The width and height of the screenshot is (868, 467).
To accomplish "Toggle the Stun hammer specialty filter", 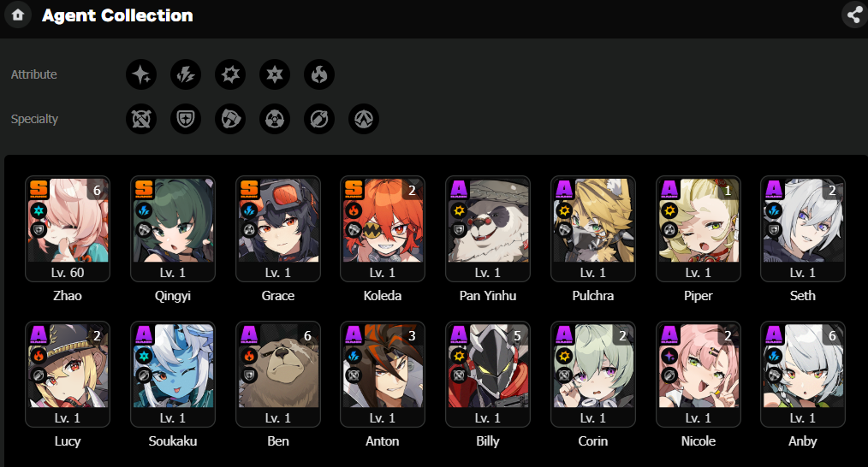I will (230, 118).
